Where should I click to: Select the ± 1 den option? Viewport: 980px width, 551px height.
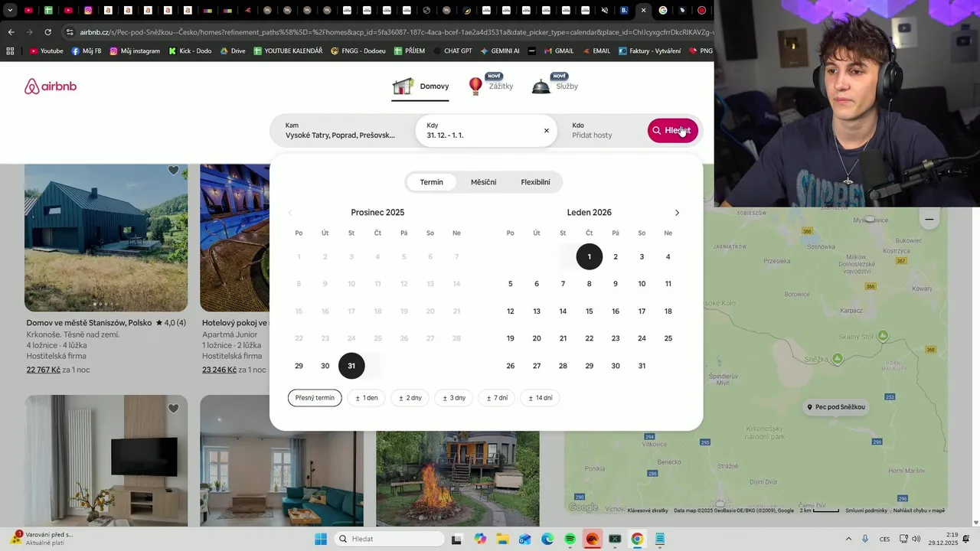tap(367, 398)
